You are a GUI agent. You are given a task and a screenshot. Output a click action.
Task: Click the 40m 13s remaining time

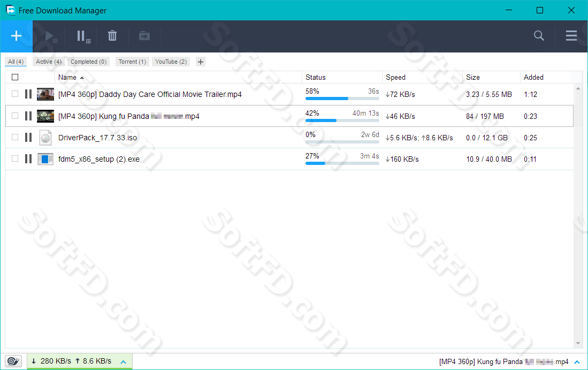[x=365, y=113]
